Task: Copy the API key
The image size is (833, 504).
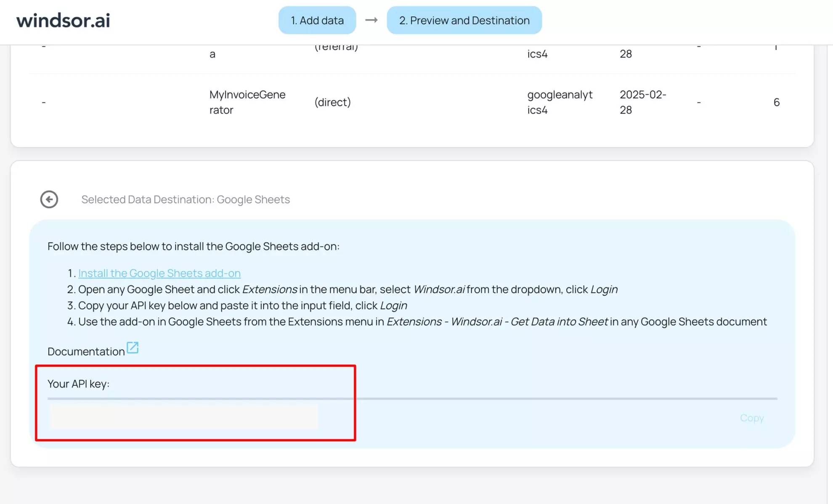Action: [x=752, y=418]
